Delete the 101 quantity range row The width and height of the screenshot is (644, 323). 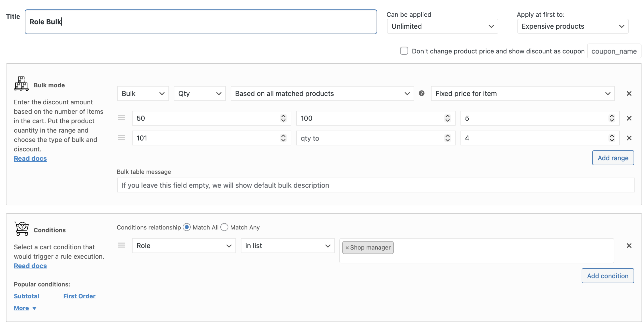tap(629, 138)
